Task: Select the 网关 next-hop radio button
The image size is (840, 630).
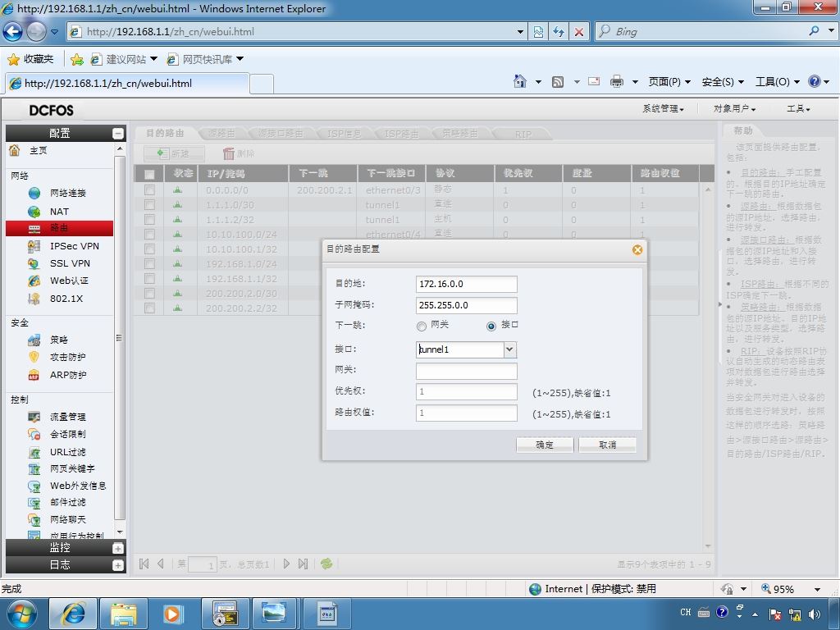Action: pos(422,326)
